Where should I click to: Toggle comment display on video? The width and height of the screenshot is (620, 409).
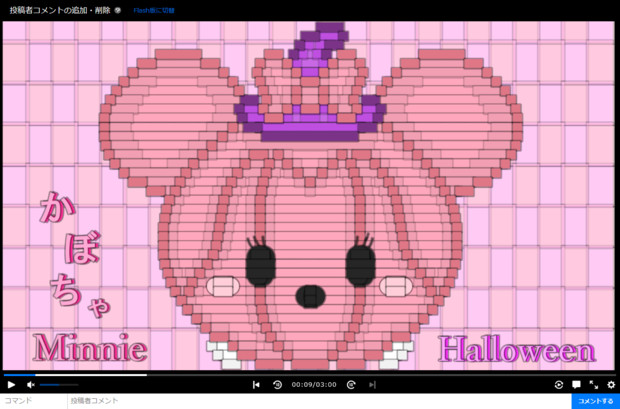point(576,384)
